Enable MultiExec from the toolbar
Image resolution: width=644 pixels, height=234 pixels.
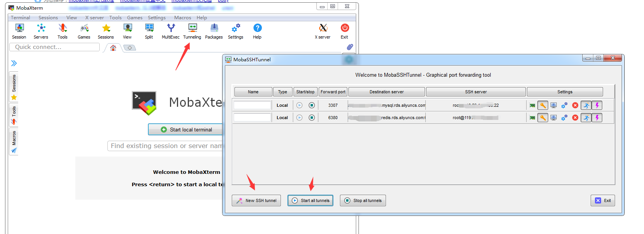coord(171,31)
